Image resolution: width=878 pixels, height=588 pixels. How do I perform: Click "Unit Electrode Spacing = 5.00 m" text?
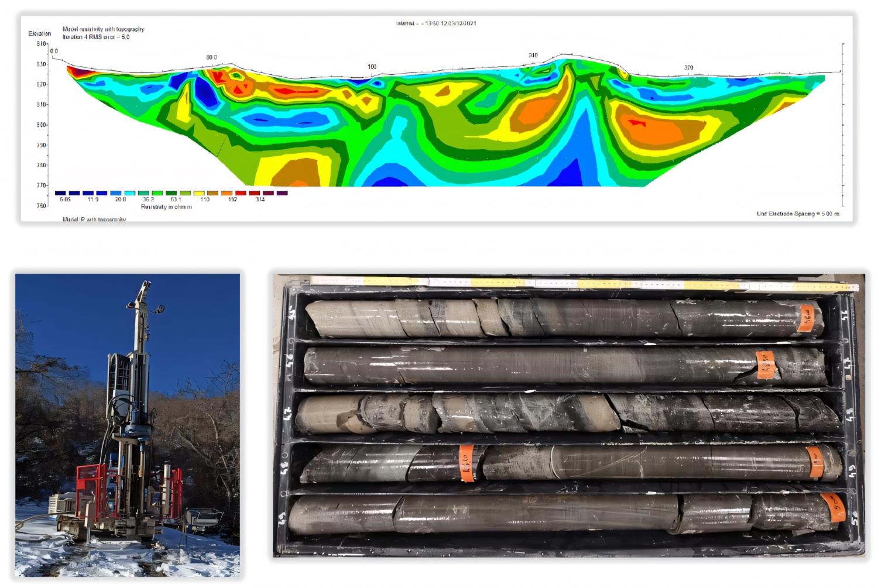point(798,214)
